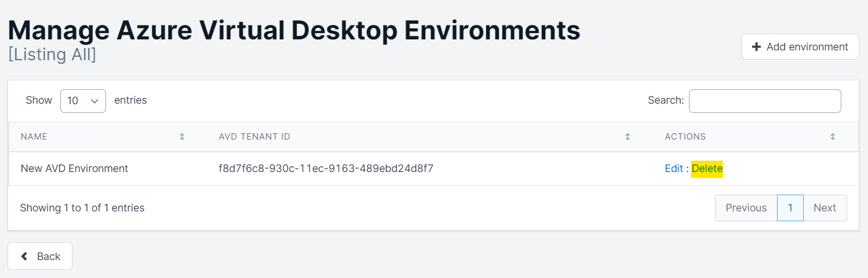Screen dimensions: 868x278
Task: Go to the Next page
Action: 825,208
